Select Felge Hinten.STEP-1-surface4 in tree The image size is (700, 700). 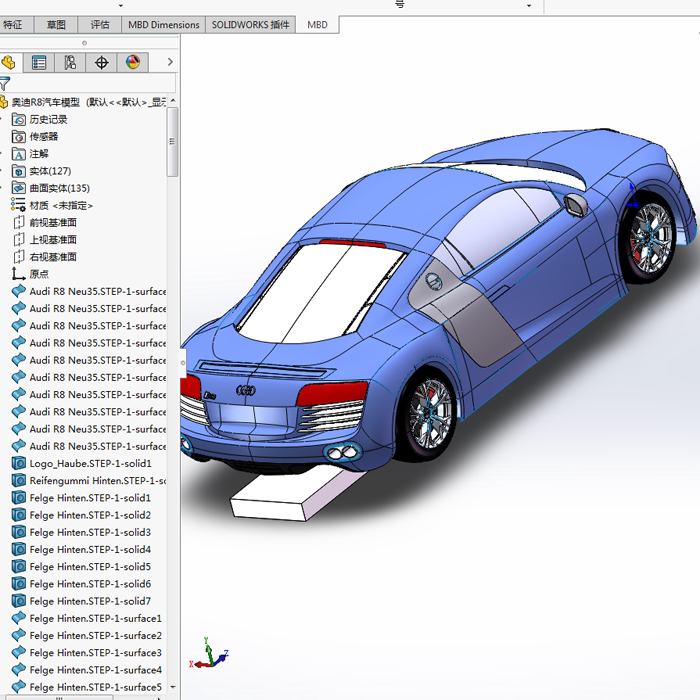[96, 670]
